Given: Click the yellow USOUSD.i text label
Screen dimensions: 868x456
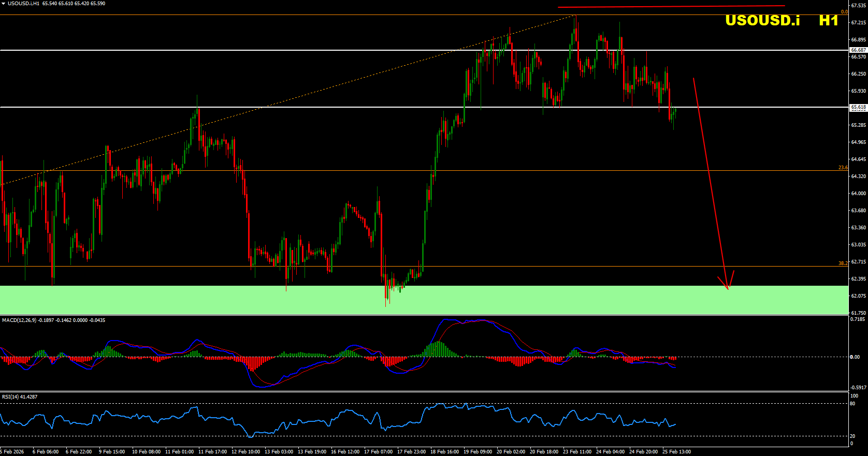Looking at the screenshot, I should coord(762,21).
